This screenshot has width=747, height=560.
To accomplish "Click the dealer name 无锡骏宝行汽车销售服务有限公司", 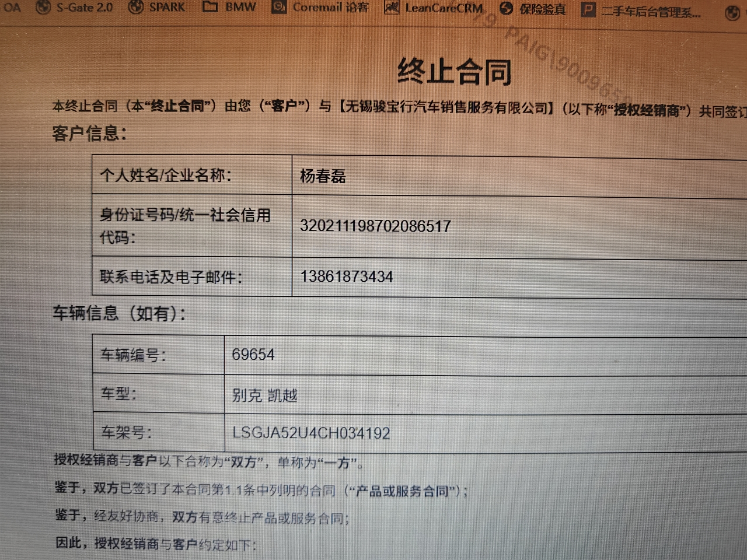I will point(446,108).
